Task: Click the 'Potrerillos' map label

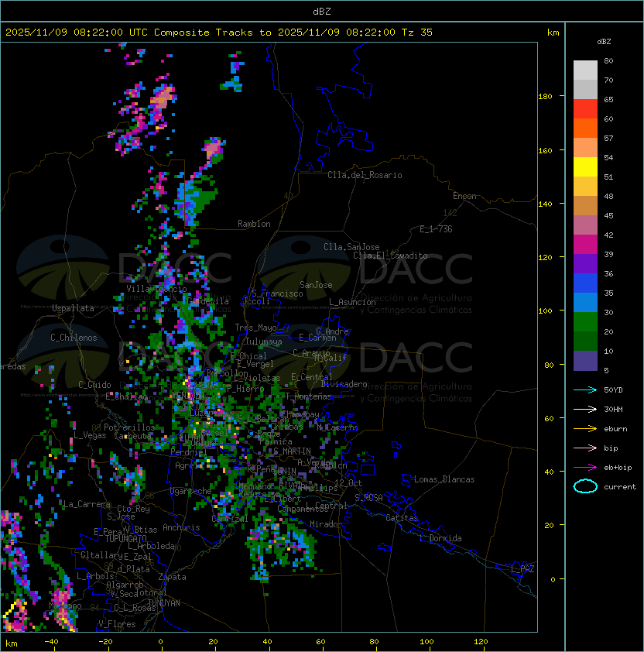Action: click(129, 427)
